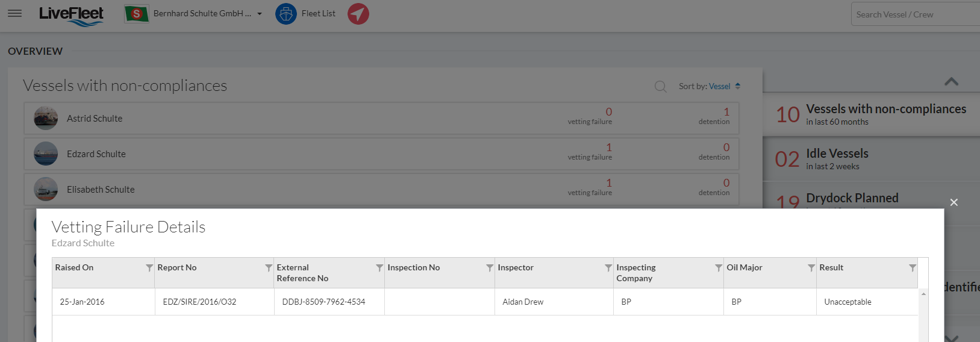
Task: Open the Elisabeth Schulte vessel thumbnail
Action: click(x=46, y=190)
